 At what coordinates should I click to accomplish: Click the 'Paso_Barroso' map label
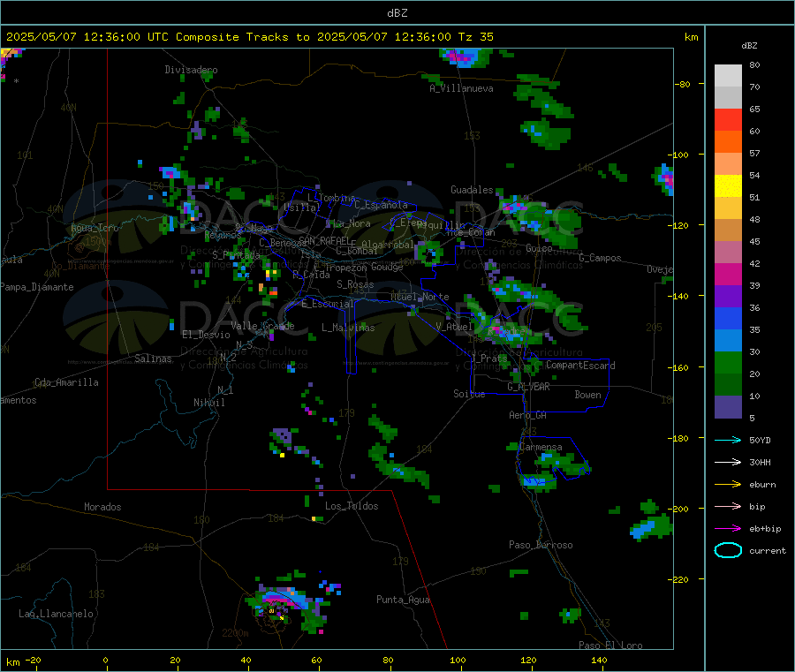point(541,545)
